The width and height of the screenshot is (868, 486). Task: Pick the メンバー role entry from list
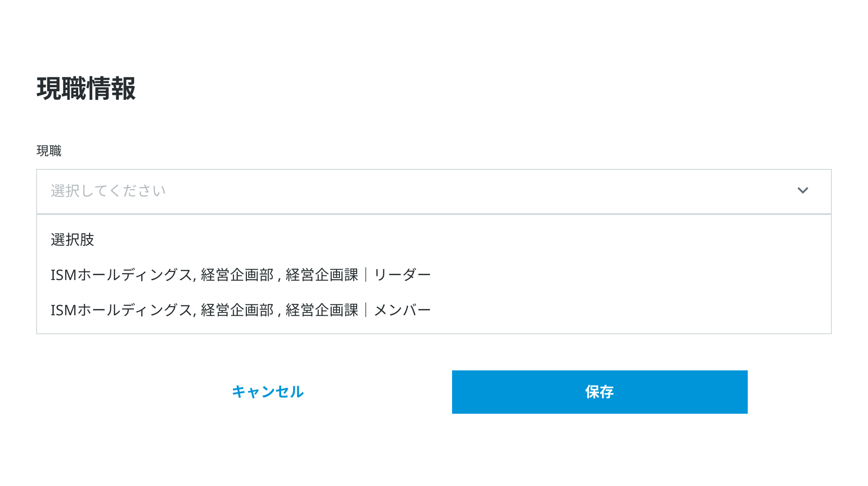point(434,310)
